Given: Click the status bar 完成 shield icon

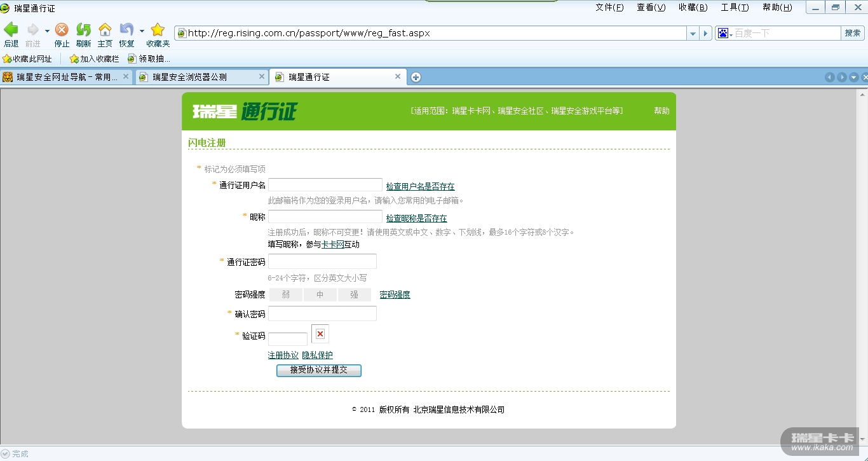Looking at the screenshot, I should click(6, 454).
